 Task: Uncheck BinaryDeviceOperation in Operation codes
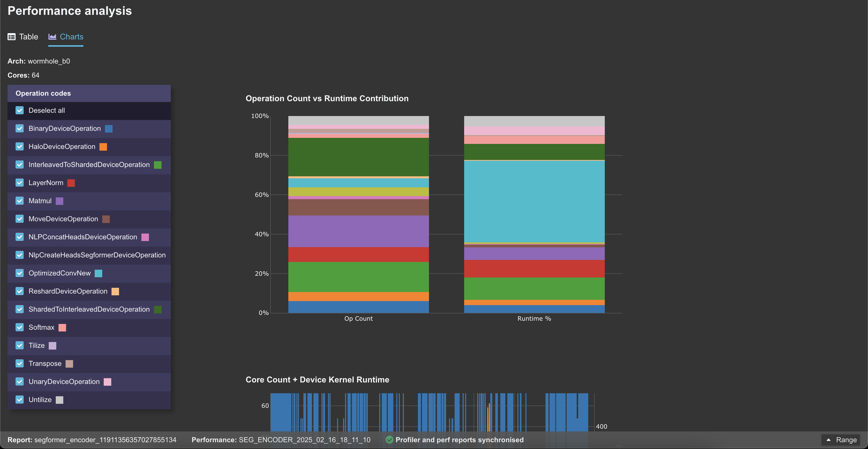[x=20, y=128]
